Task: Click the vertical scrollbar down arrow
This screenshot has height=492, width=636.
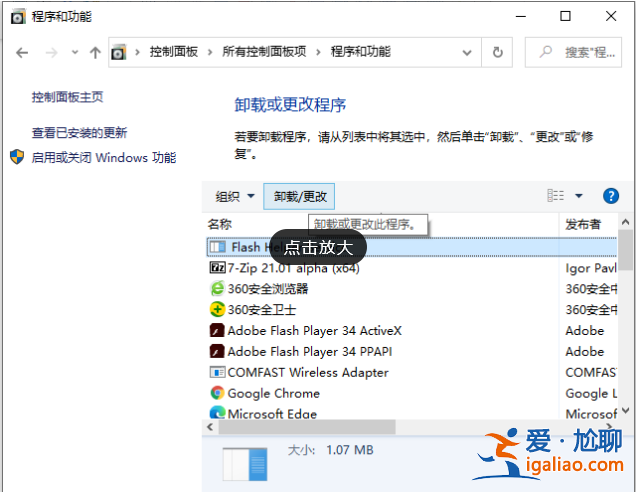Action: pos(625,410)
